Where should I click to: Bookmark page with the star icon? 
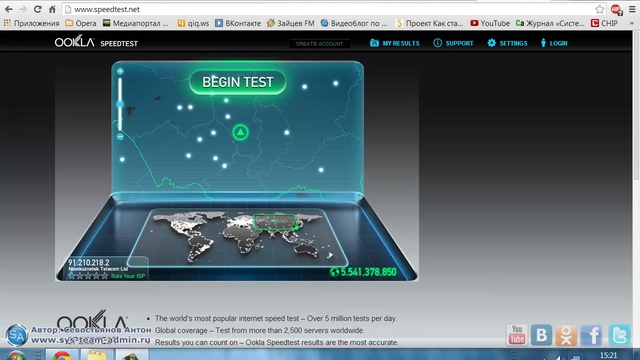pyautogui.click(x=599, y=9)
